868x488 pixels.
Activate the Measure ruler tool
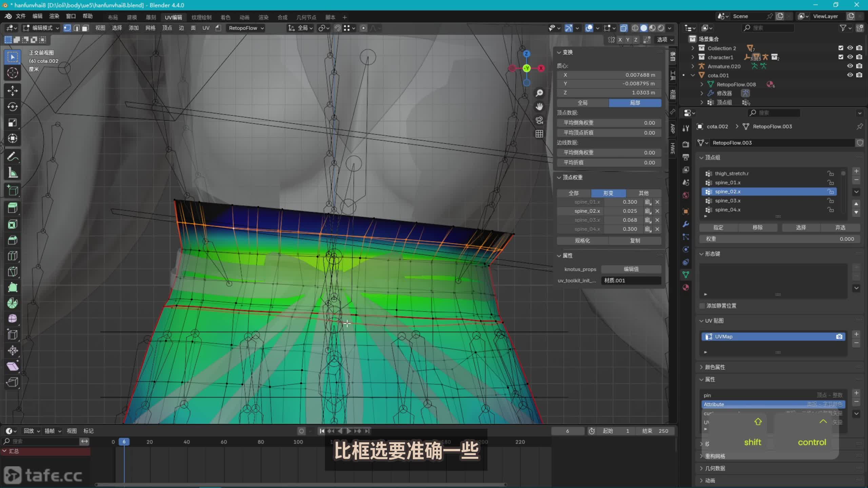pyautogui.click(x=13, y=173)
